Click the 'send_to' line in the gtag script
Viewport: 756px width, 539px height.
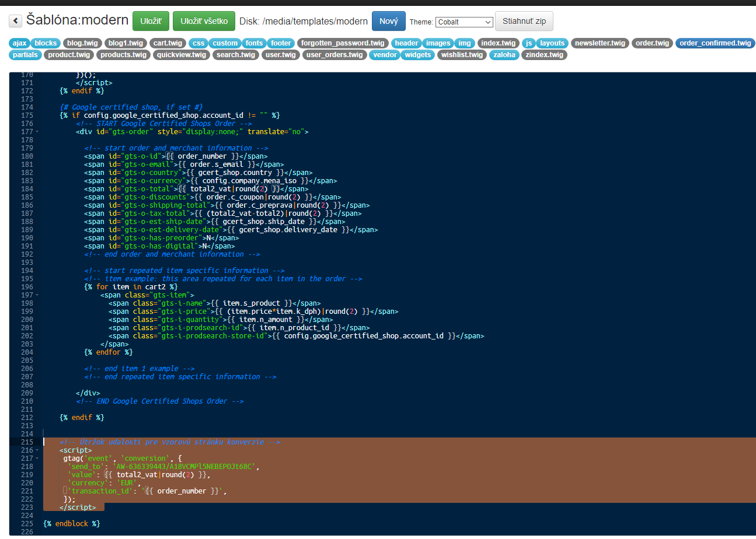tap(163, 467)
